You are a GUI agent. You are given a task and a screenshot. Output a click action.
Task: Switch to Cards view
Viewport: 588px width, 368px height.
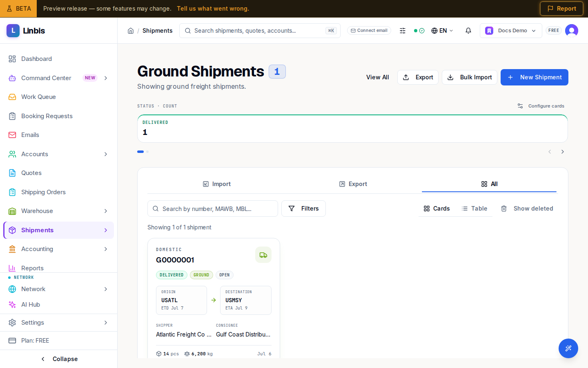click(437, 209)
